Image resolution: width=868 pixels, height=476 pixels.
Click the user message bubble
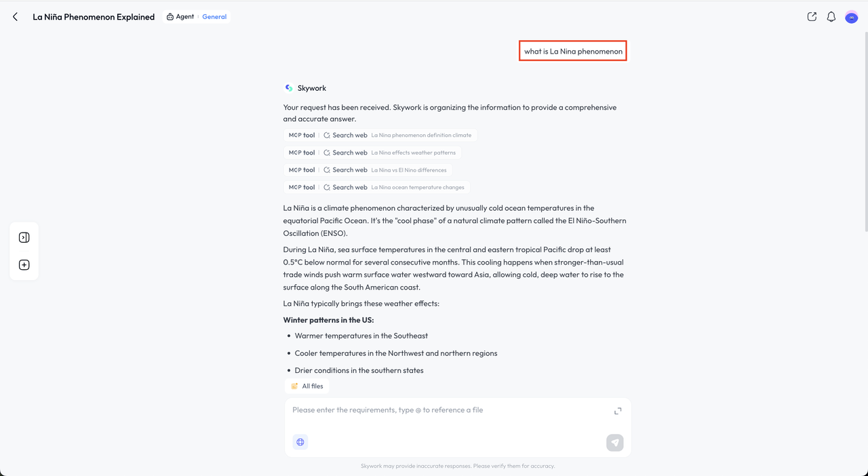(573, 52)
